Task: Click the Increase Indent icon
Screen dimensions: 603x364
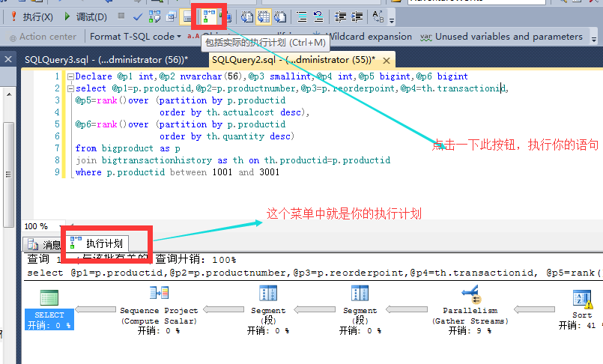Action: 357,16
